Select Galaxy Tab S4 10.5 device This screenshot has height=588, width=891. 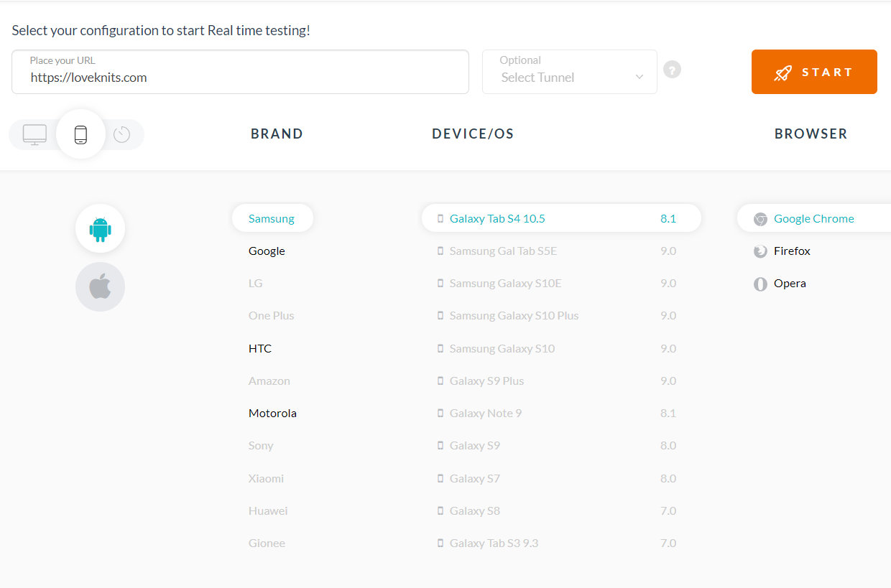coord(561,218)
